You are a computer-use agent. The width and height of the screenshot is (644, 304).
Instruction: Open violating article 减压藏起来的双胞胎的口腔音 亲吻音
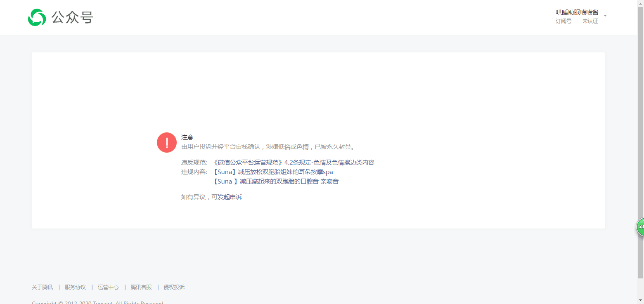[x=276, y=181]
